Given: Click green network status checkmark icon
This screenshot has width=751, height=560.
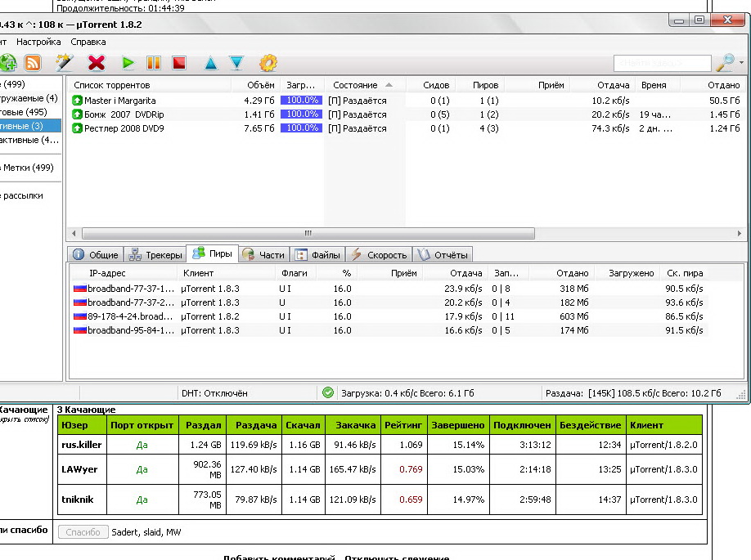Looking at the screenshot, I should pyautogui.click(x=328, y=393).
